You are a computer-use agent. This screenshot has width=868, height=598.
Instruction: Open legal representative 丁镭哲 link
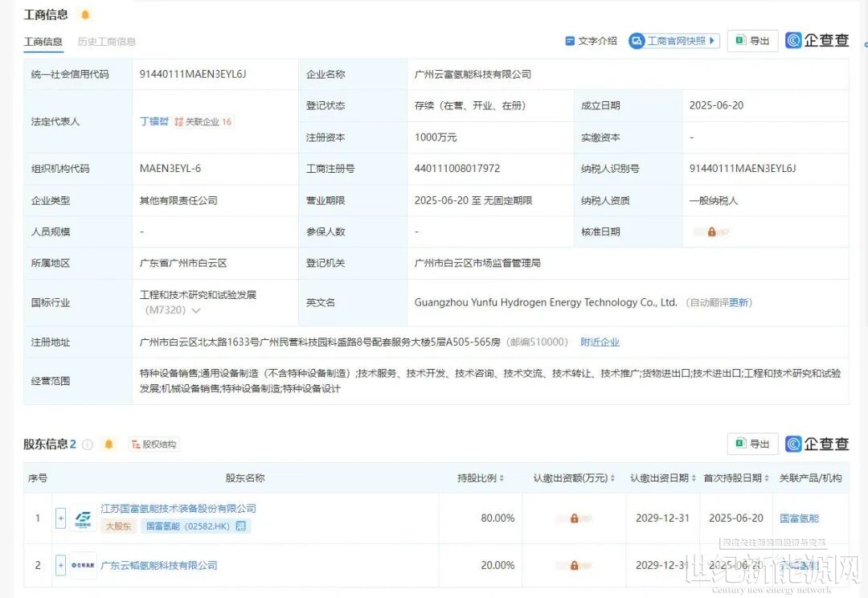(x=154, y=121)
